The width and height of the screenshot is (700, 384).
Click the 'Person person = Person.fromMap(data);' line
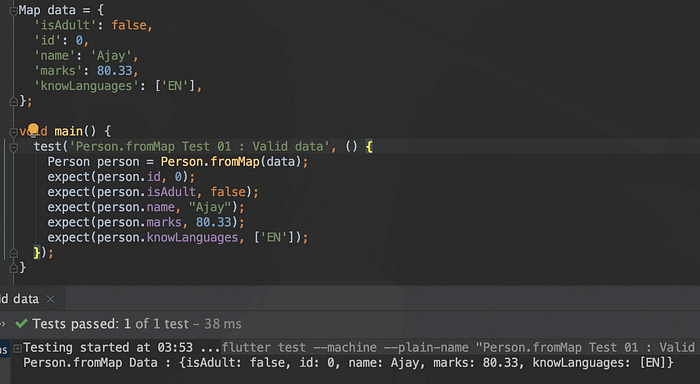(x=178, y=162)
